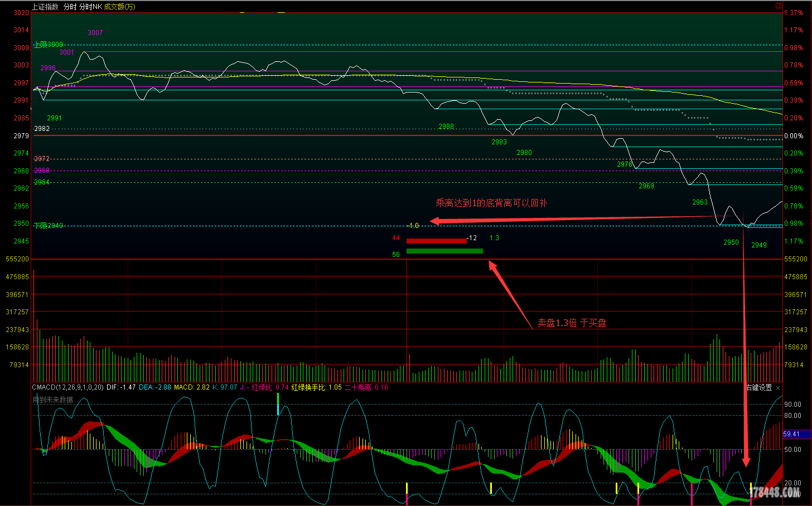Click the 二十乖离: 0.16 readout
The width and height of the screenshot is (812, 506).
coord(366,387)
